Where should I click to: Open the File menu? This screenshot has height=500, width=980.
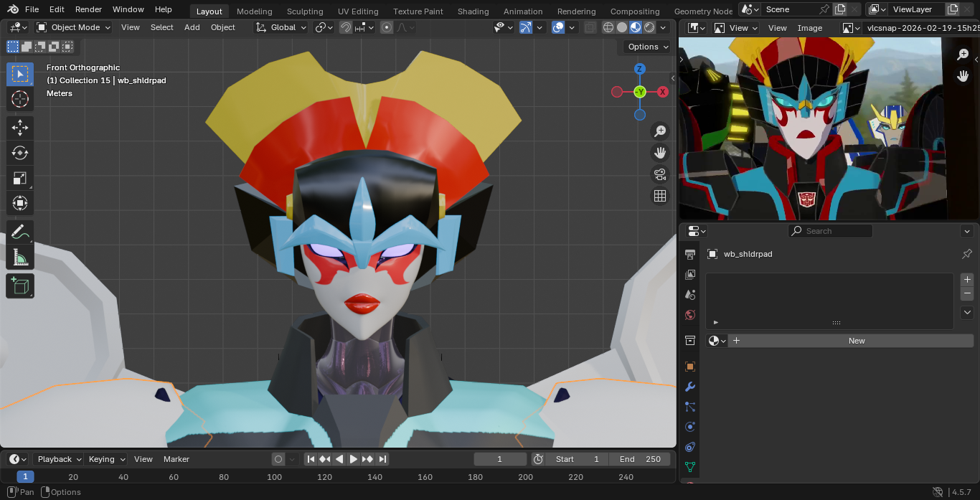pos(32,9)
